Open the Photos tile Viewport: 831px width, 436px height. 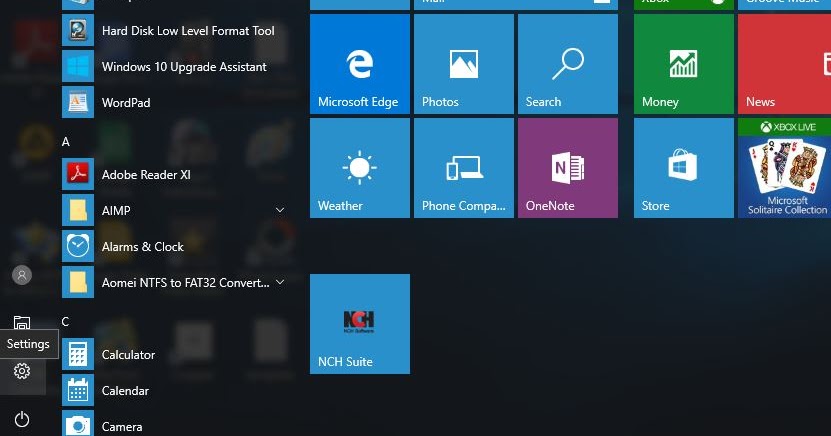coord(464,64)
